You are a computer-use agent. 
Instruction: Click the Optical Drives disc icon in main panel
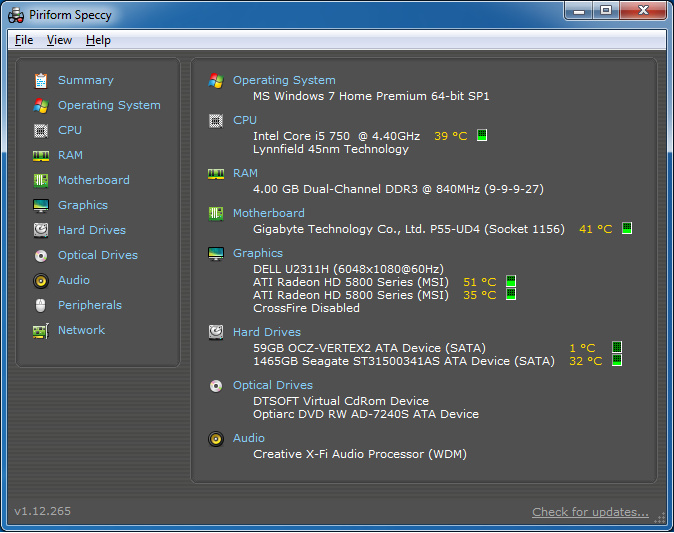coord(216,386)
